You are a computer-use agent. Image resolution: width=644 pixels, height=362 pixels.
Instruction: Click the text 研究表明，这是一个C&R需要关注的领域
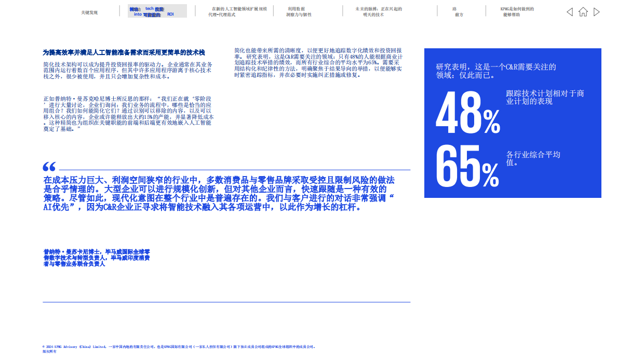[x=497, y=71]
